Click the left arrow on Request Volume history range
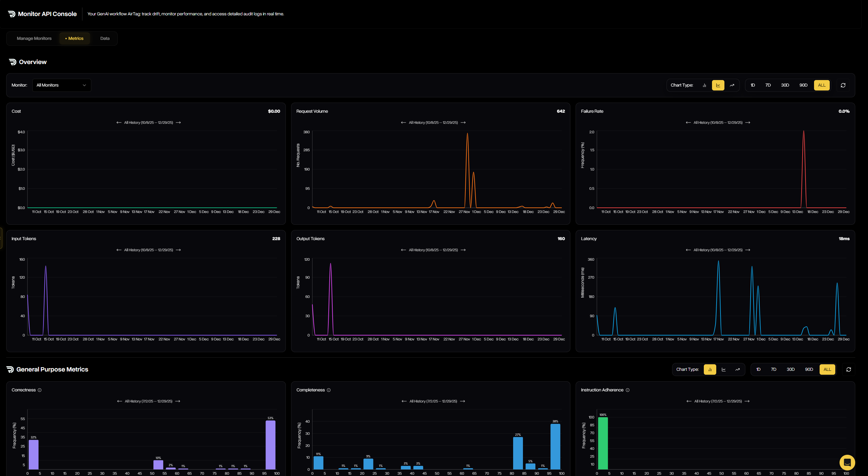This screenshot has height=476, width=868. pyautogui.click(x=403, y=123)
